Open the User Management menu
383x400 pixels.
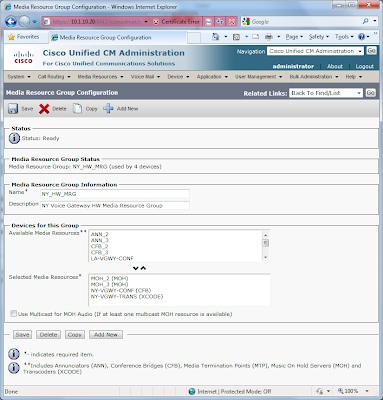(x=259, y=77)
